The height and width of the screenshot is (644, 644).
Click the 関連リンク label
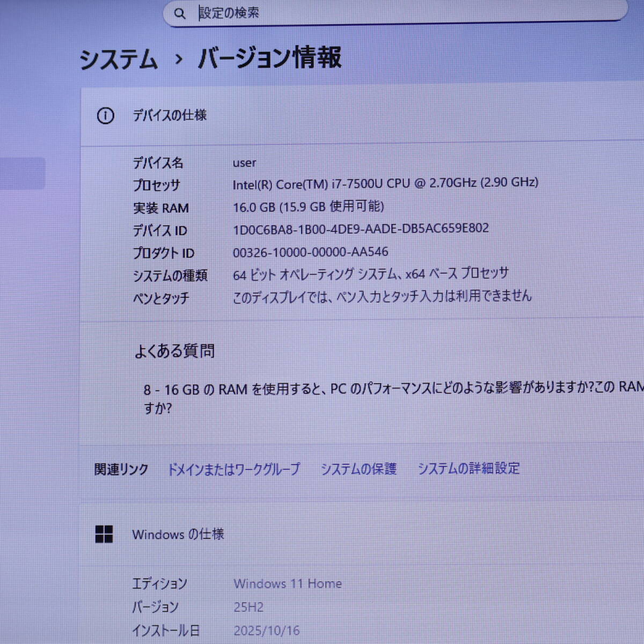(x=121, y=470)
